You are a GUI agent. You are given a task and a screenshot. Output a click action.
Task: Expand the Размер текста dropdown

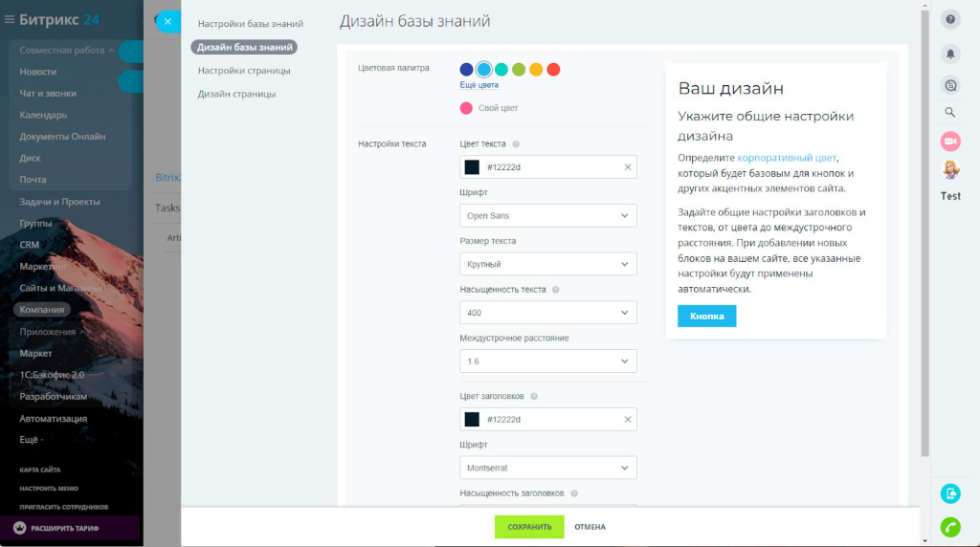[547, 264]
